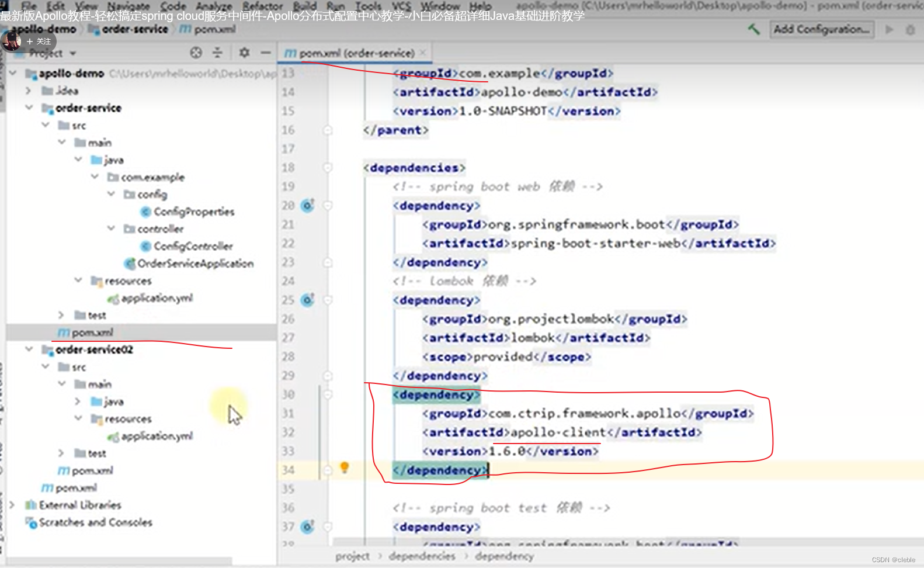This screenshot has height=568, width=924.
Task: Open the VCS menu
Action: pos(401,5)
